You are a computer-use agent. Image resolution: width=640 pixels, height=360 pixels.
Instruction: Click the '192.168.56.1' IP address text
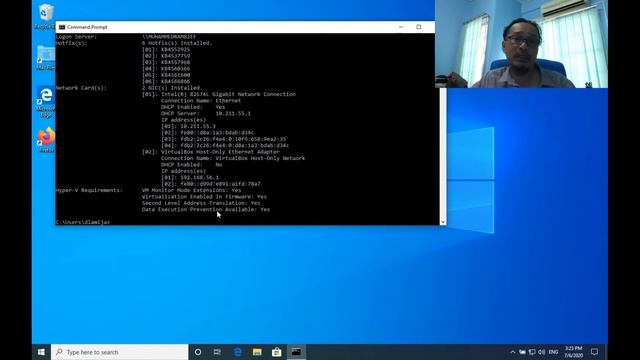200,178
